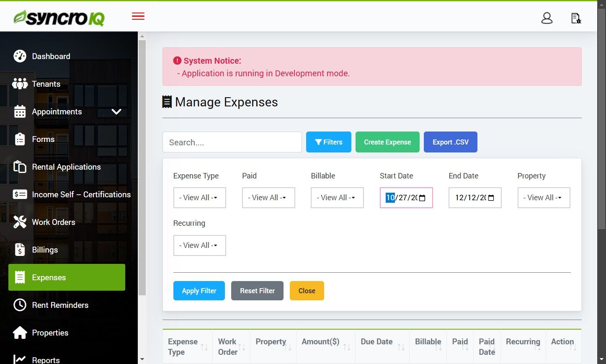Click Export .CSV button

pos(451,142)
